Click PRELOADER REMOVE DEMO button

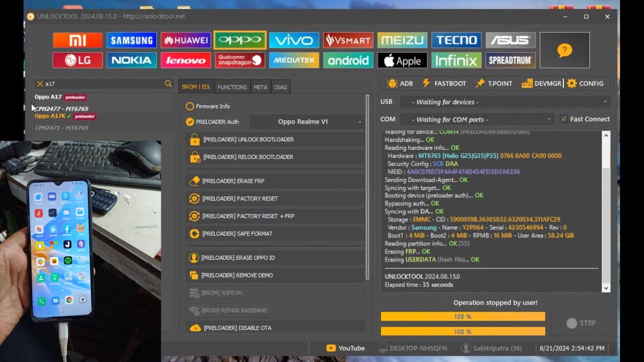275,276
